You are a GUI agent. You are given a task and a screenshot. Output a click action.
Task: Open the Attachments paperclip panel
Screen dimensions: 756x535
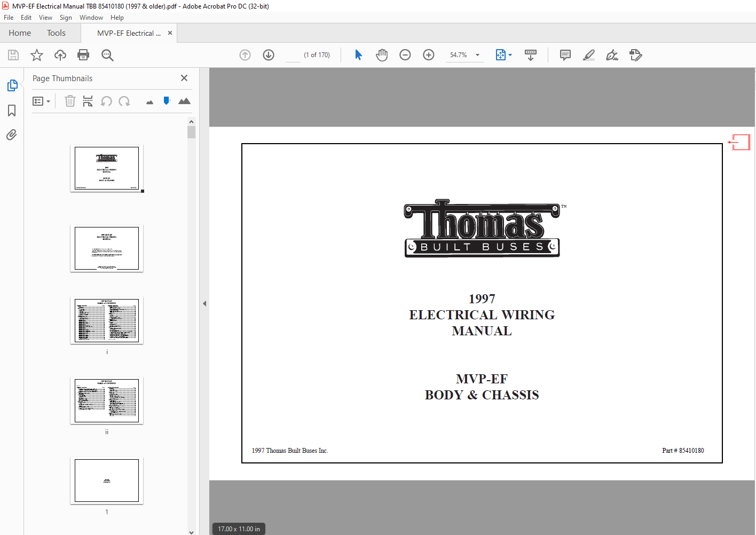click(12, 135)
